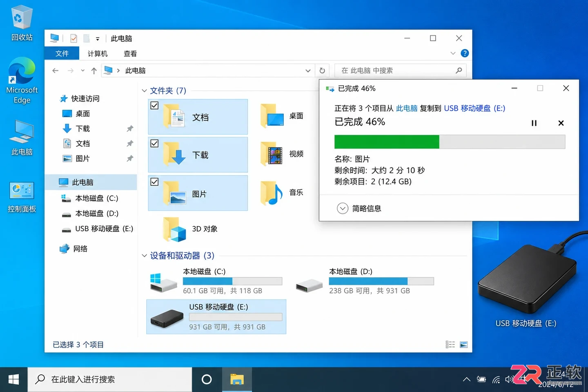This screenshot has width=588, height=392.
Task: Open the recent locations dropdown
Action: tap(82, 71)
